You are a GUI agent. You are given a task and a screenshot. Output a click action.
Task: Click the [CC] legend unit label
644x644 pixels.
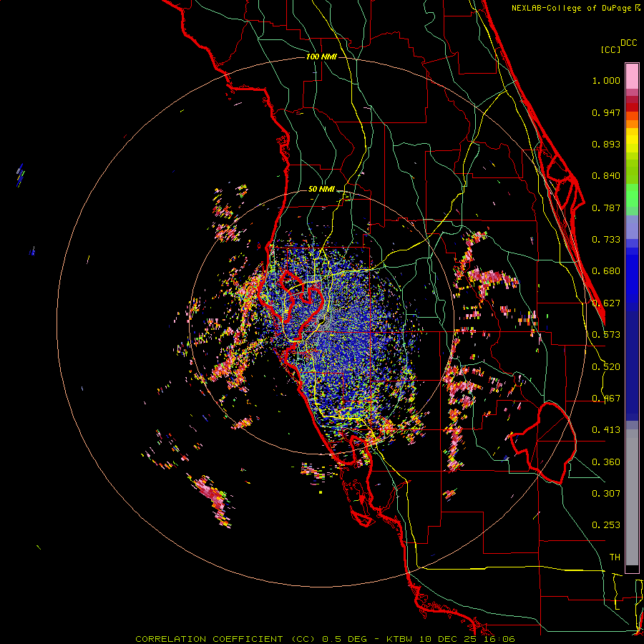[x=610, y=49]
